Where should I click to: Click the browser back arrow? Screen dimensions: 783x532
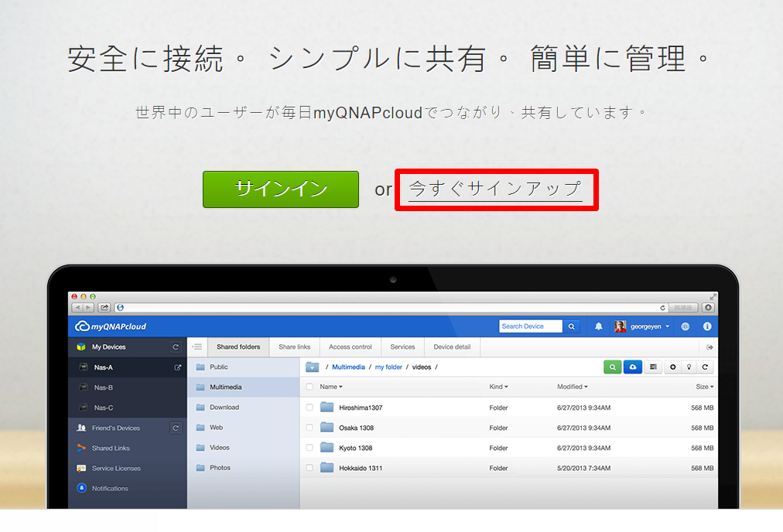[x=77, y=308]
